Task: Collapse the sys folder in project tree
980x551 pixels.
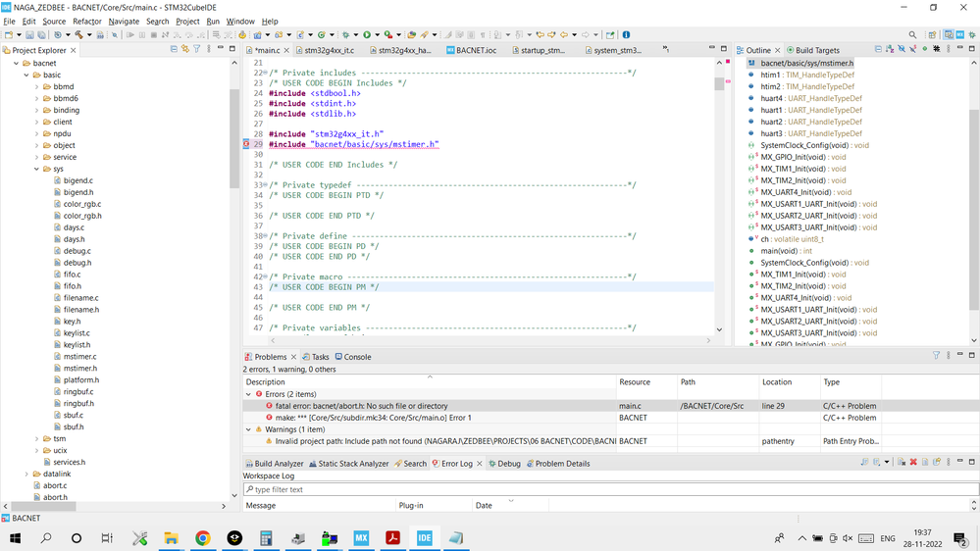Action: 37,169
